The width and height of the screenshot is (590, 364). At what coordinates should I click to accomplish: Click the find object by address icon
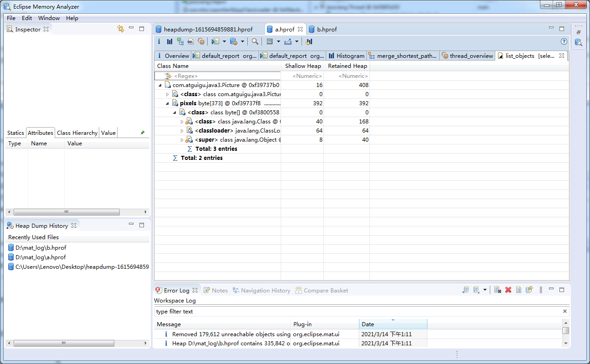pos(255,41)
